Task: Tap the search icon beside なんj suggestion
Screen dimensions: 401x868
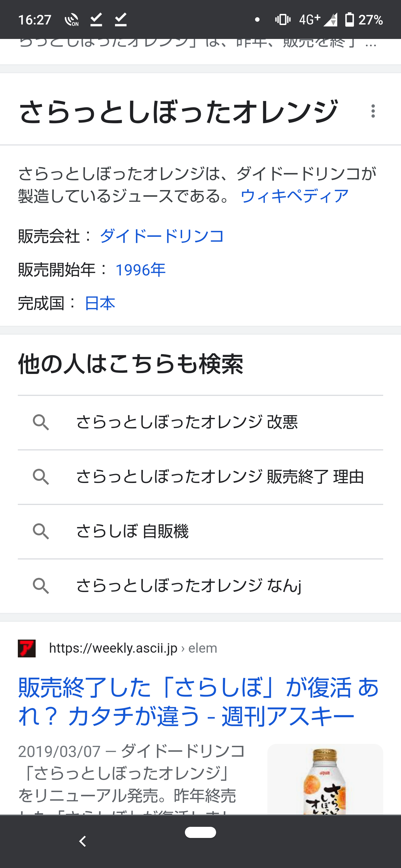Action: pos(41,586)
